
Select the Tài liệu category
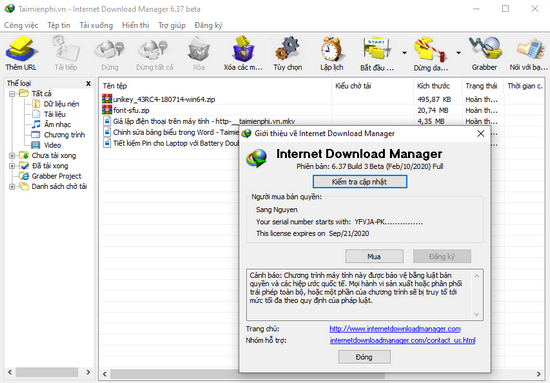coord(54,114)
